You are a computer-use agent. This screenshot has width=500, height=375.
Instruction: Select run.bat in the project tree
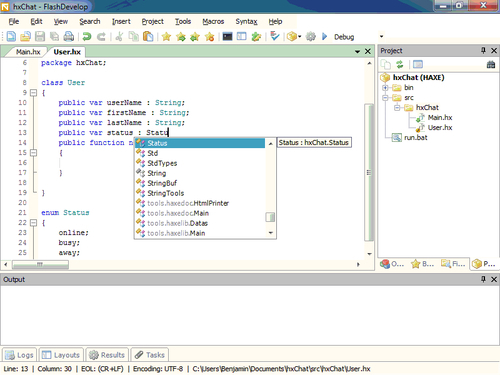point(416,138)
